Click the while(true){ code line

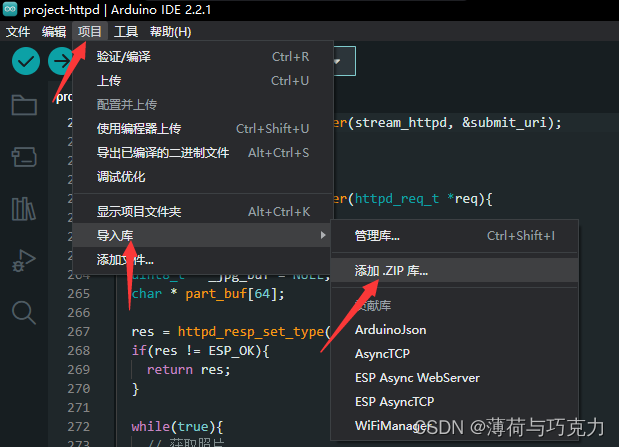(177, 426)
